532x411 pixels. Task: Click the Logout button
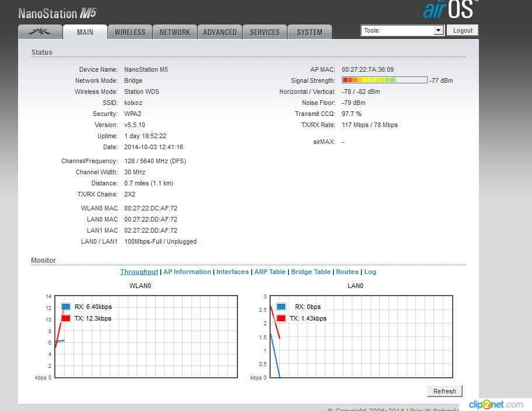[463, 30]
